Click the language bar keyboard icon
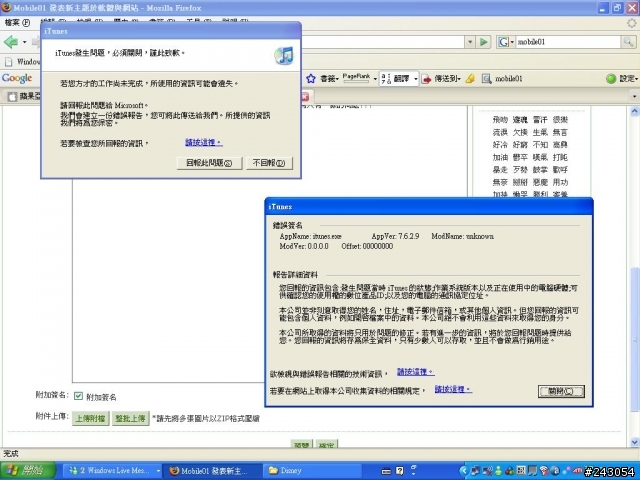 click(386, 471)
